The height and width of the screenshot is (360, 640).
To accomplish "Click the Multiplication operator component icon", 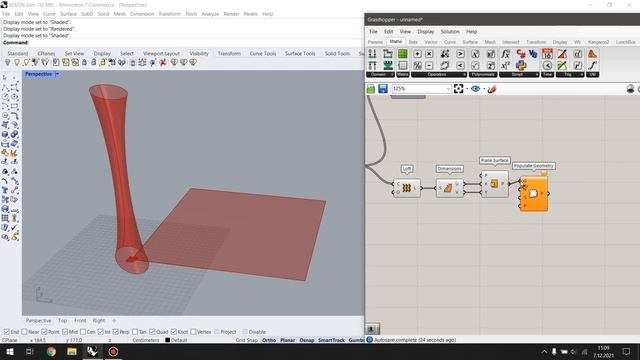I will (429, 53).
